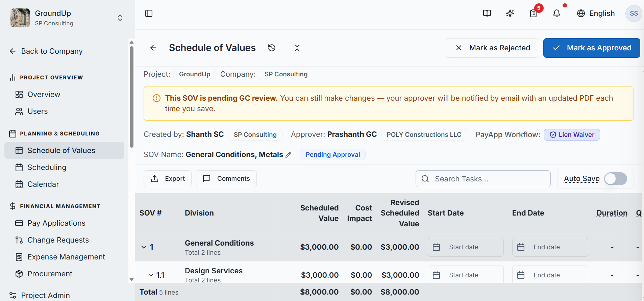Open the Users page
This screenshot has width=644, height=301.
(x=64, y=111)
